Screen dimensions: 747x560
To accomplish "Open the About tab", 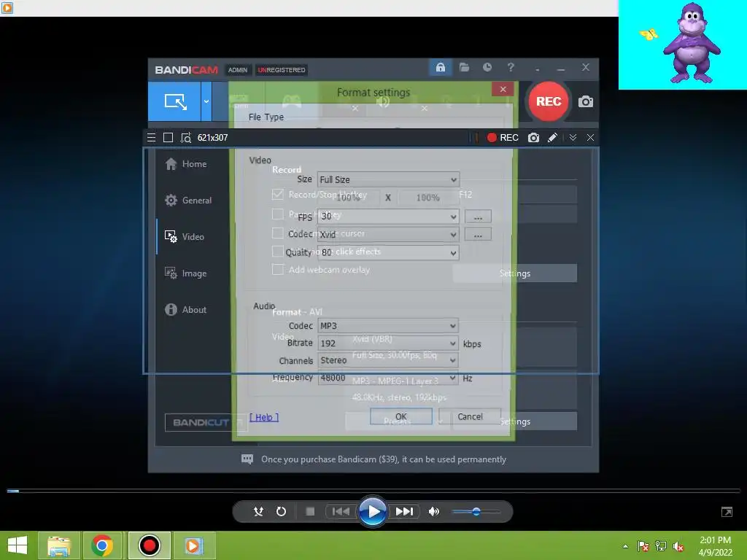I will pos(185,309).
